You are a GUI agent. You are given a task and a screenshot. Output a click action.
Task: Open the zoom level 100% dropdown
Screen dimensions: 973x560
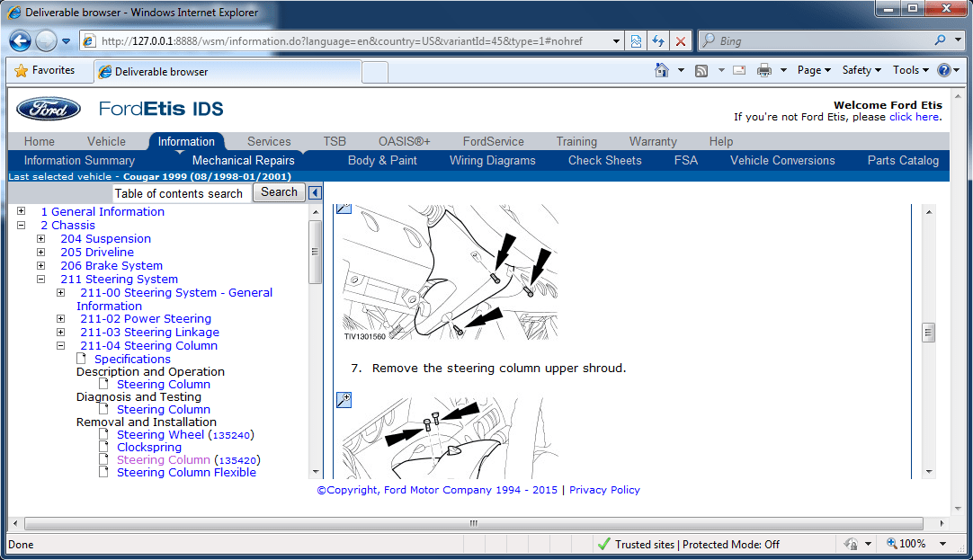point(943,544)
